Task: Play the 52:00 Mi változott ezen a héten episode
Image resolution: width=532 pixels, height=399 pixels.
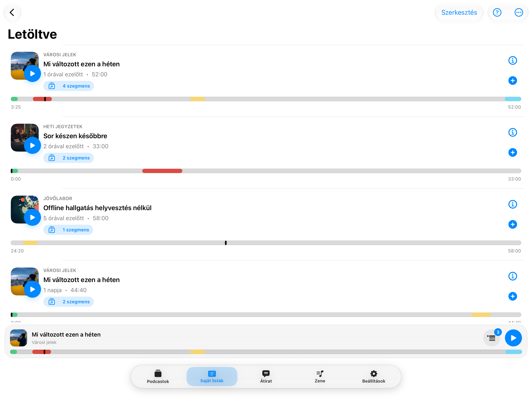Action: point(32,74)
